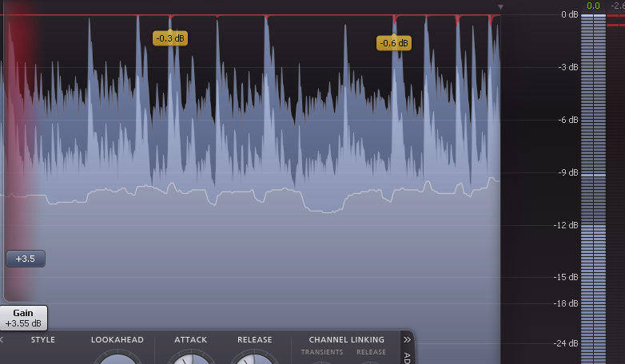This screenshot has width=625, height=364.
Task: Click the +3.5 gain slider handle
Action: point(26,259)
